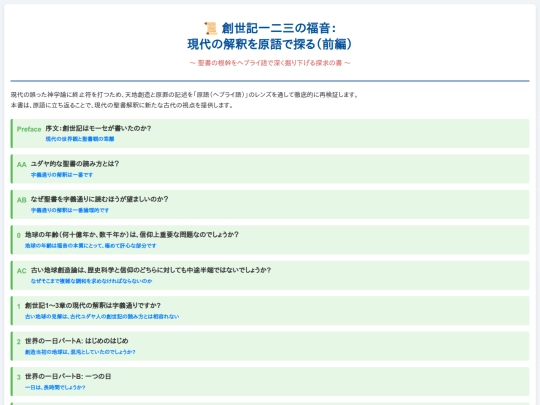Open sub-link 一日は、長時間でしょうか?
The width and height of the screenshot is (540, 405).
coord(55,387)
